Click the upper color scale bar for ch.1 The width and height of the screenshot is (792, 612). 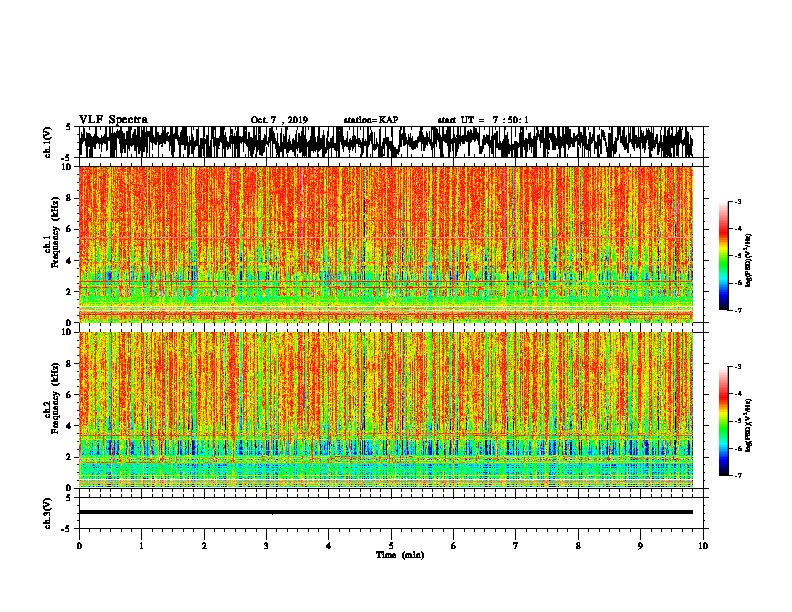[x=724, y=256]
